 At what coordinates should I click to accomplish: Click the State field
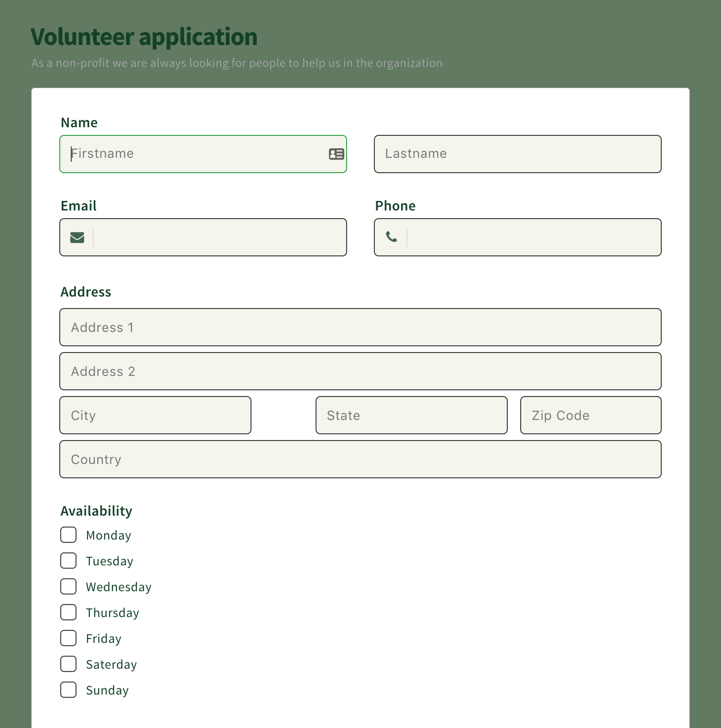pos(412,415)
